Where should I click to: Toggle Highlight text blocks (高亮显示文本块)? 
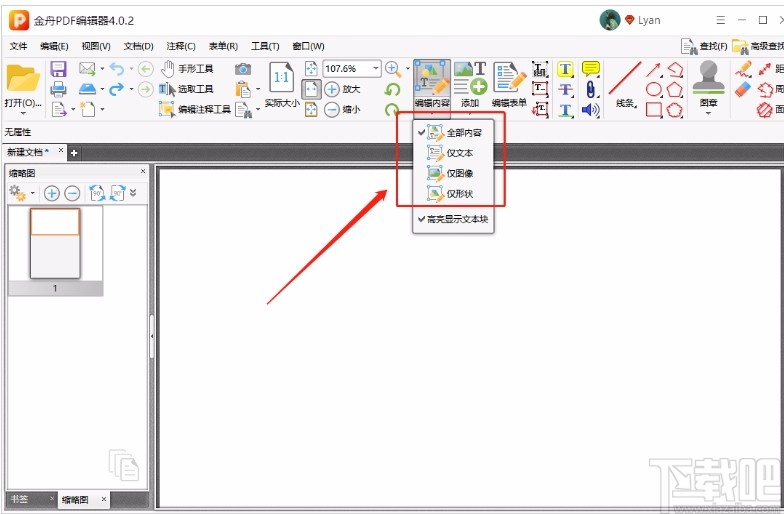point(453,219)
